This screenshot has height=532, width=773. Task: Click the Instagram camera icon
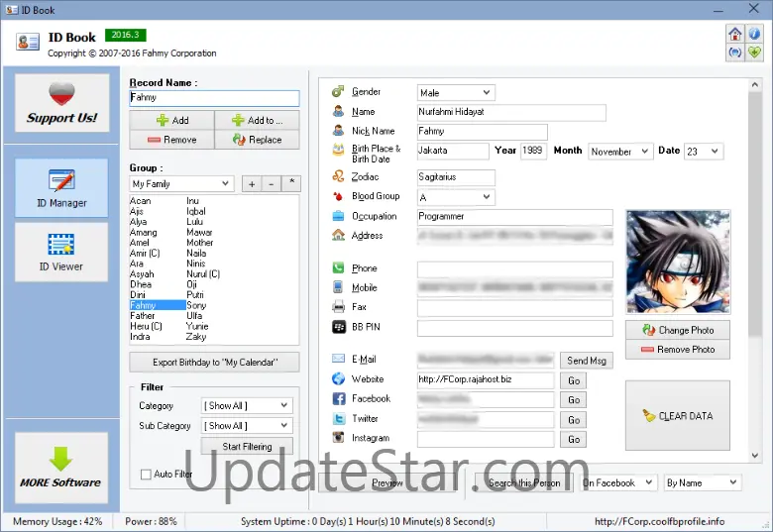coord(338,438)
